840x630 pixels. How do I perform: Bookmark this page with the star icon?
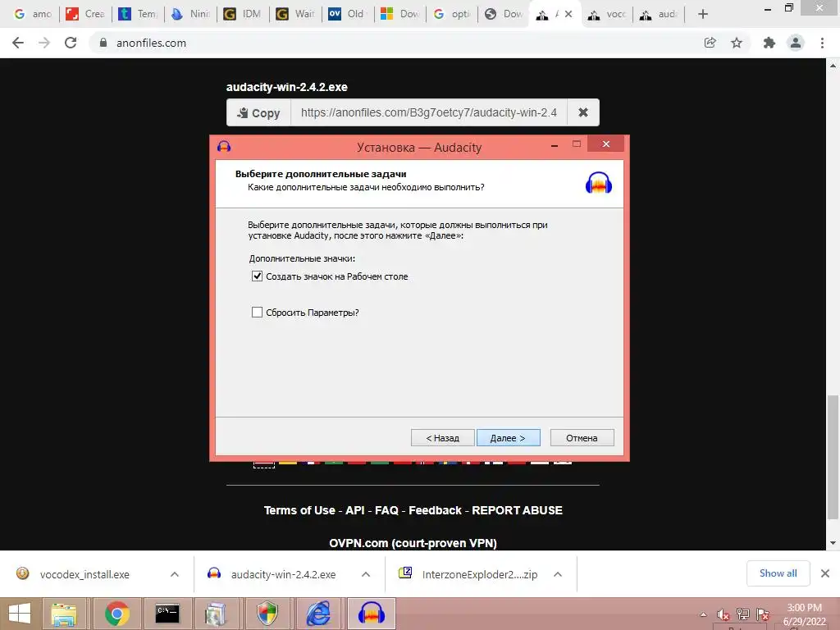click(x=737, y=43)
